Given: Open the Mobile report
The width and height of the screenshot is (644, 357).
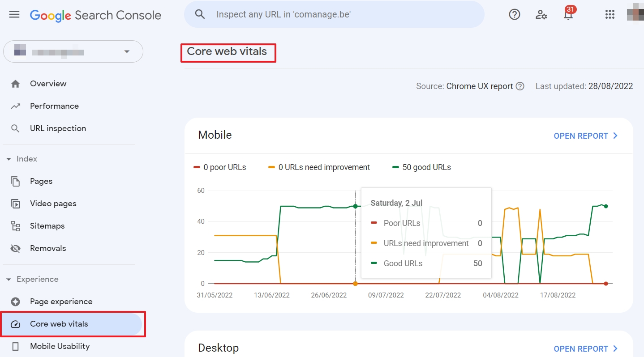Looking at the screenshot, I should 586,136.
